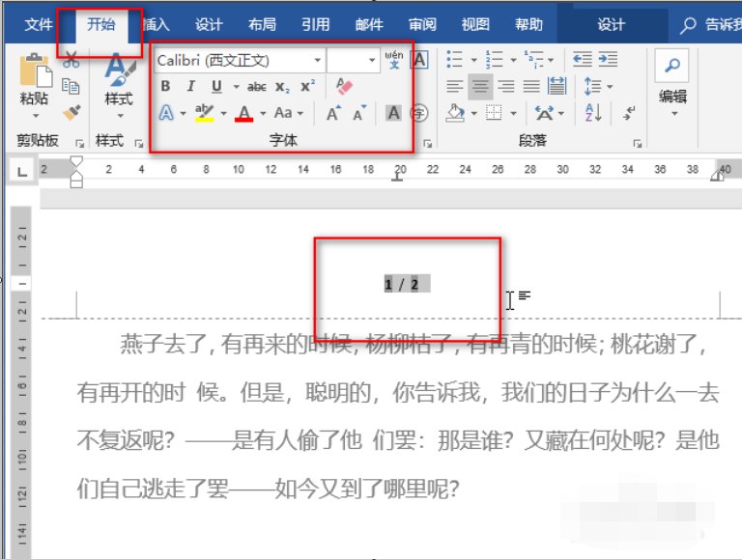This screenshot has width=742, height=560.
Task: Open the Calibri font name dropdown
Action: pos(318,60)
